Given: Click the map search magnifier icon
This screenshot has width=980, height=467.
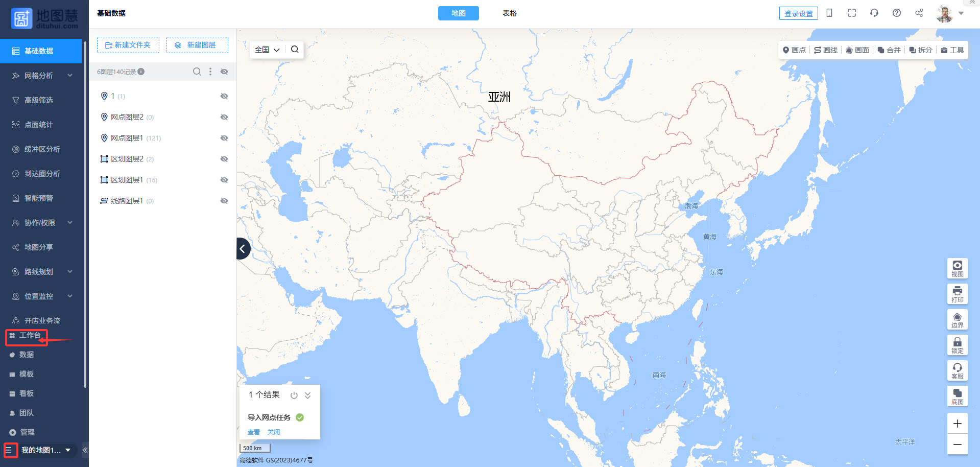Looking at the screenshot, I should 295,50.
